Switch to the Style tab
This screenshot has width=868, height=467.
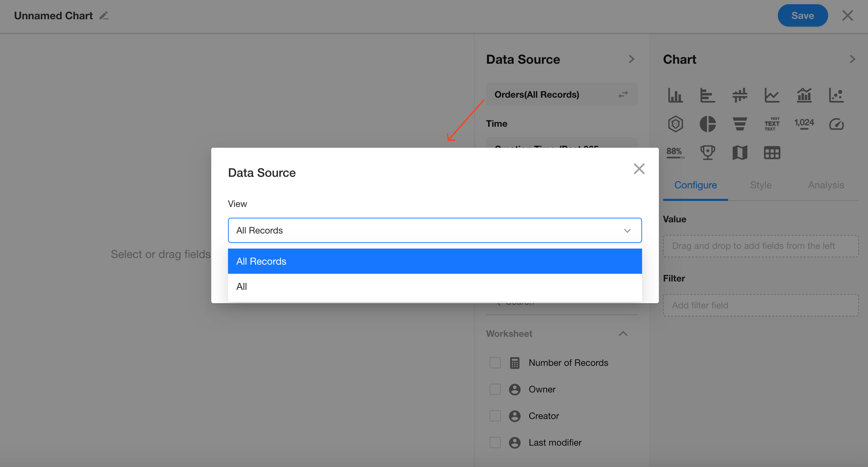(761, 185)
